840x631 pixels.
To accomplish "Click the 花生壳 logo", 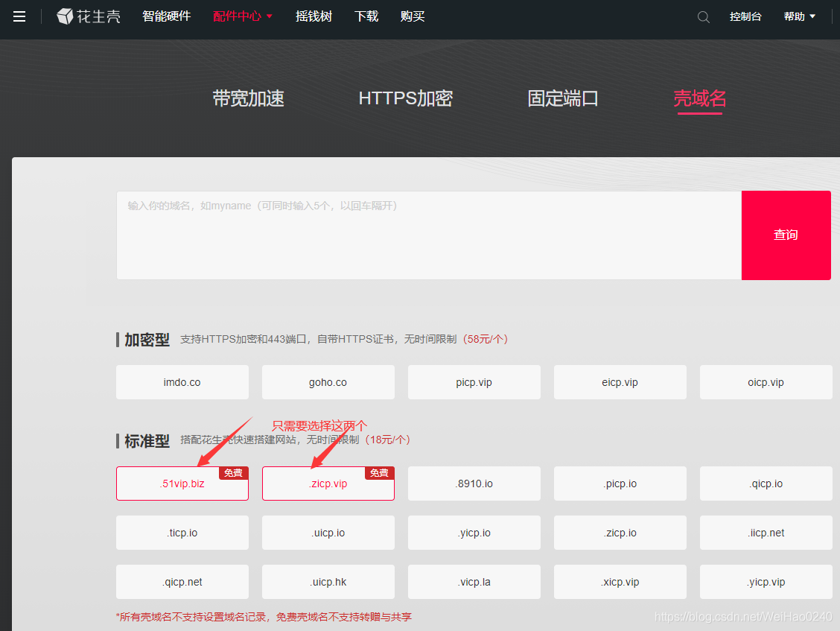I will point(89,16).
